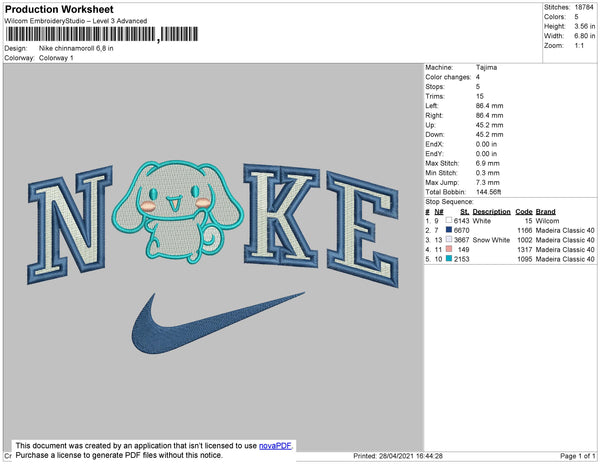Click the Stitches value 18784
The width and height of the screenshot is (600, 464).
click(584, 7)
